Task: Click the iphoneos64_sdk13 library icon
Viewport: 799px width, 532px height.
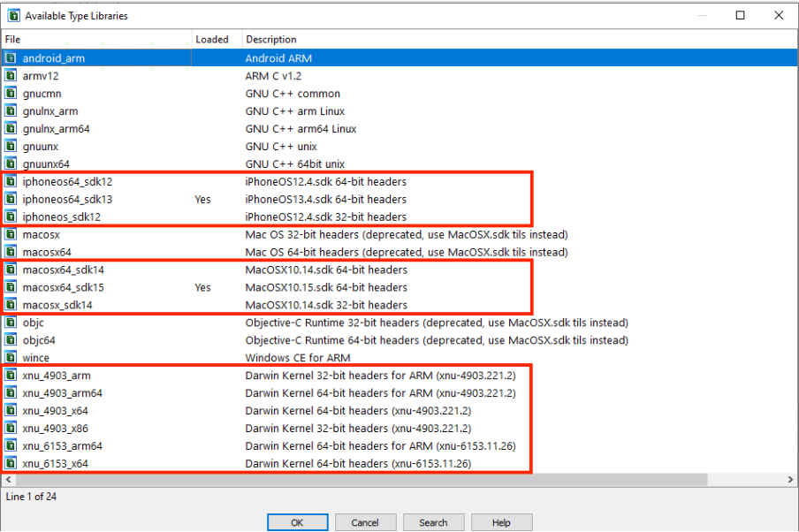Action: pos(11,199)
